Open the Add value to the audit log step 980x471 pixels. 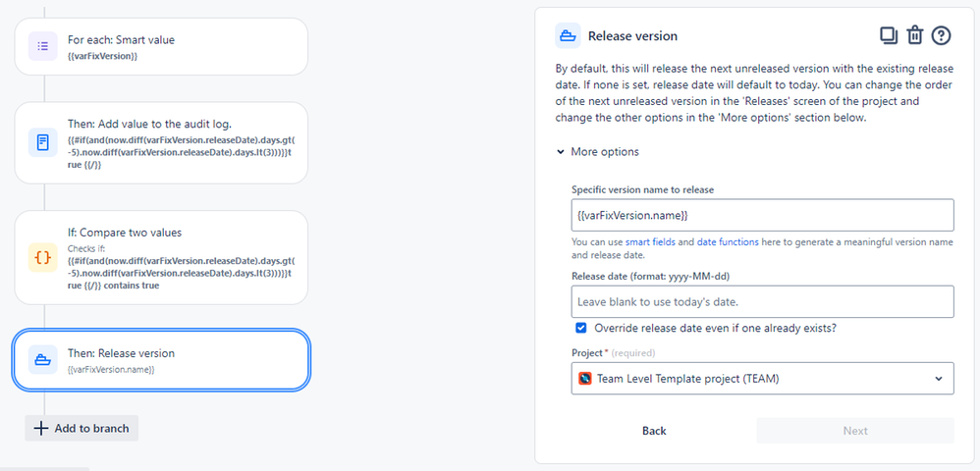tap(161, 142)
